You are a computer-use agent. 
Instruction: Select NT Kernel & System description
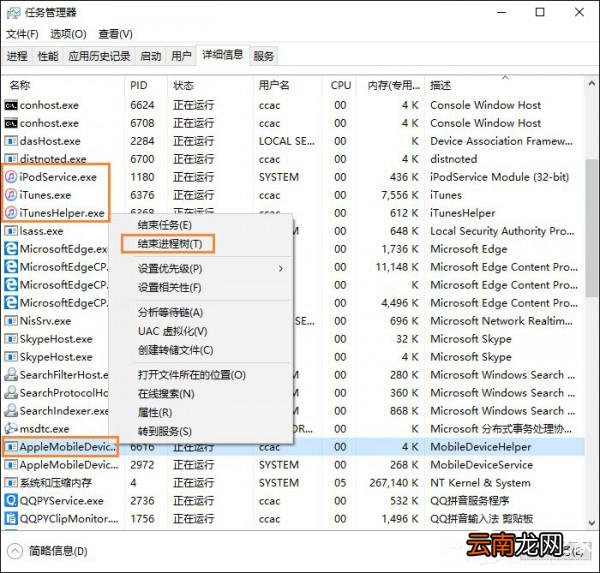tap(480, 483)
